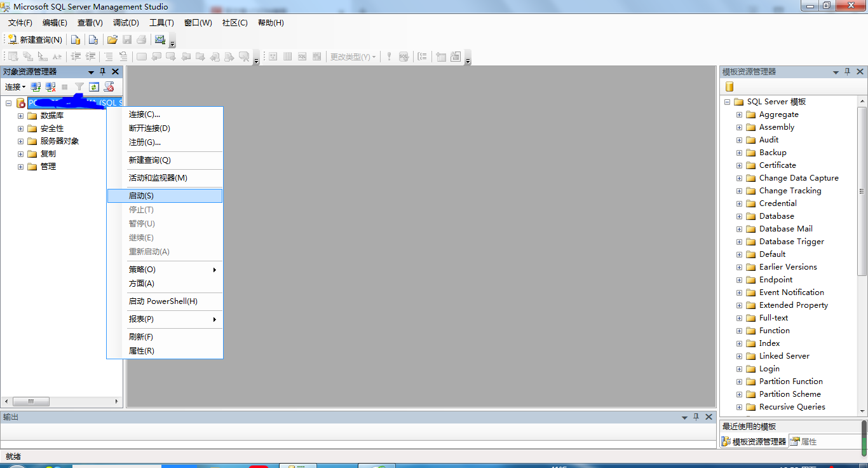868x468 pixels.
Task: Open the 帮助(H) menu
Action: coord(271,23)
